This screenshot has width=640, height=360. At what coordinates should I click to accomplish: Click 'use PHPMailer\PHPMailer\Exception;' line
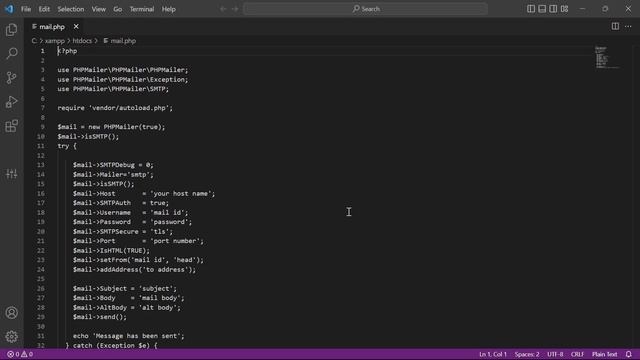[x=123, y=80]
